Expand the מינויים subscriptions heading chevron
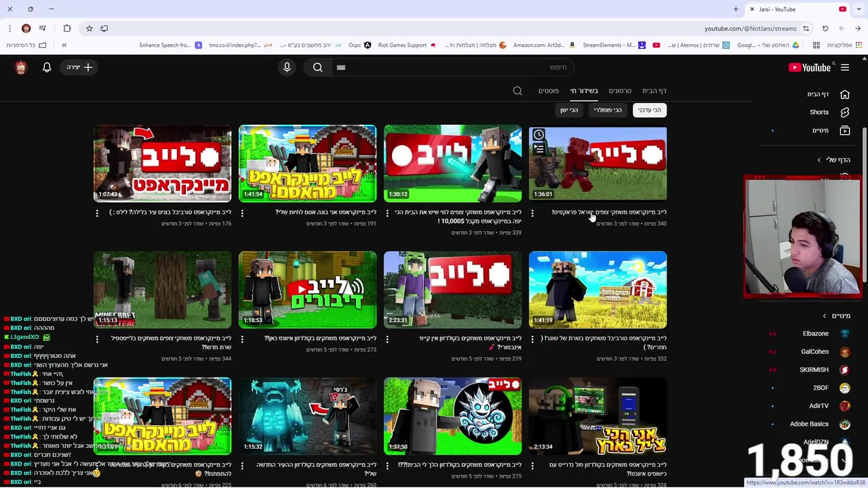Image resolution: width=868 pixels, height=488 pixels. click(x=825, y=316)
